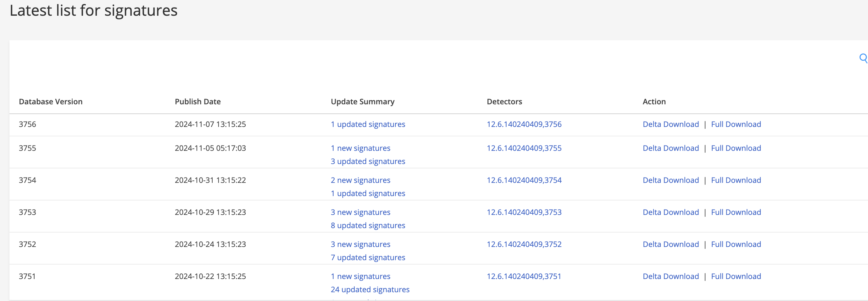
Task: Click Delta Download for version 3753
Action: pyautogui.click(x=671, y=212)
